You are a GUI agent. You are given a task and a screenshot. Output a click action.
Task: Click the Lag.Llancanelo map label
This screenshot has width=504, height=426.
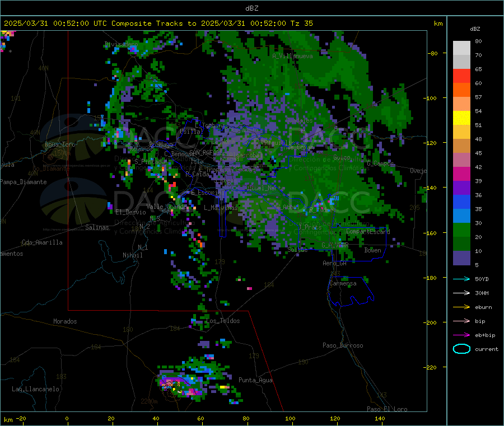(x=36, y=390)
